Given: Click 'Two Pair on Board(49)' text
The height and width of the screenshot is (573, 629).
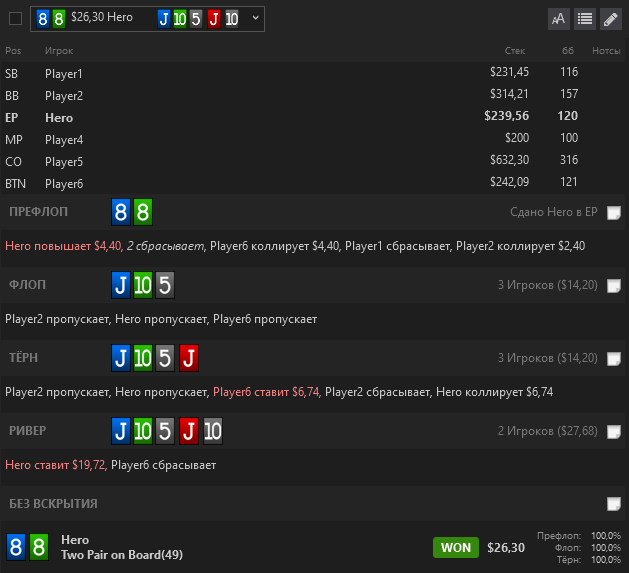Looking at the screenshot, I should tap(122, 555).
